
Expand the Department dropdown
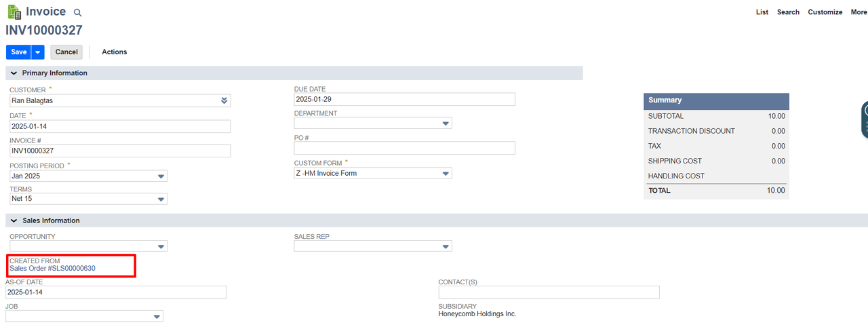[373, 123]
